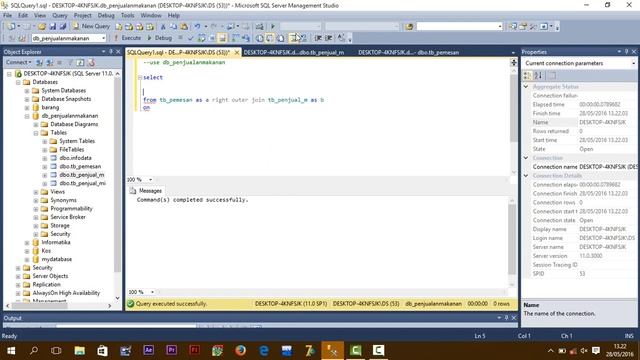The height and width of the screenshot is (360, 640).
Task: Expand the dbo.tb_pemesan table node
Action: [45, 167]
